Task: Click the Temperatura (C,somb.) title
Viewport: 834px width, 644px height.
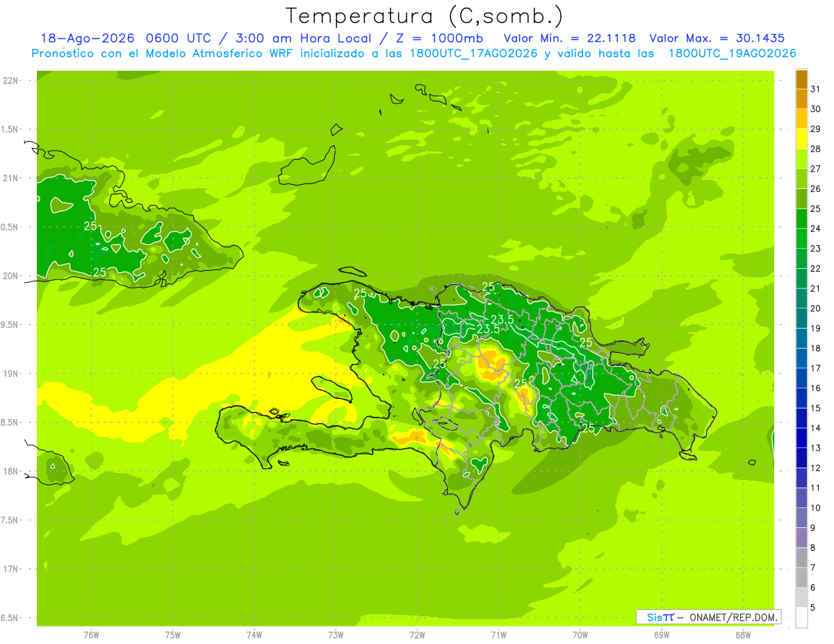Action: [424, 15]
